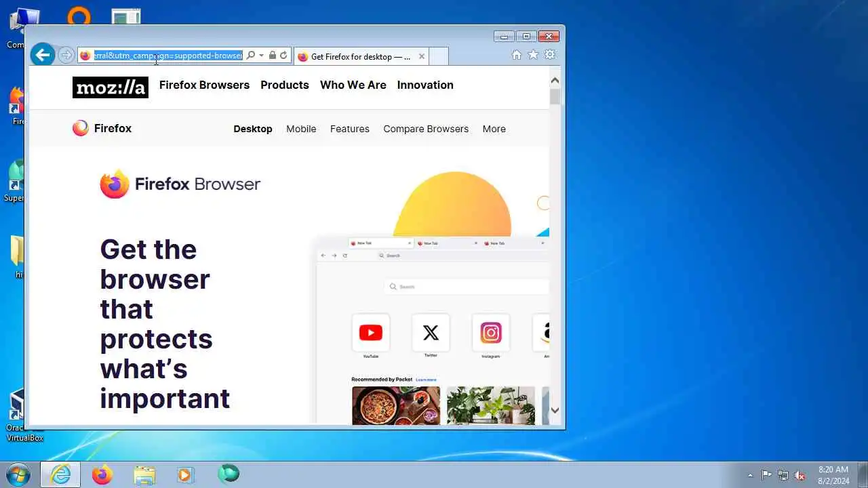Click the Action Center flag tray icon
This screenshot has height=488, width=868.
pyautogui.click(x=766, y=475)
